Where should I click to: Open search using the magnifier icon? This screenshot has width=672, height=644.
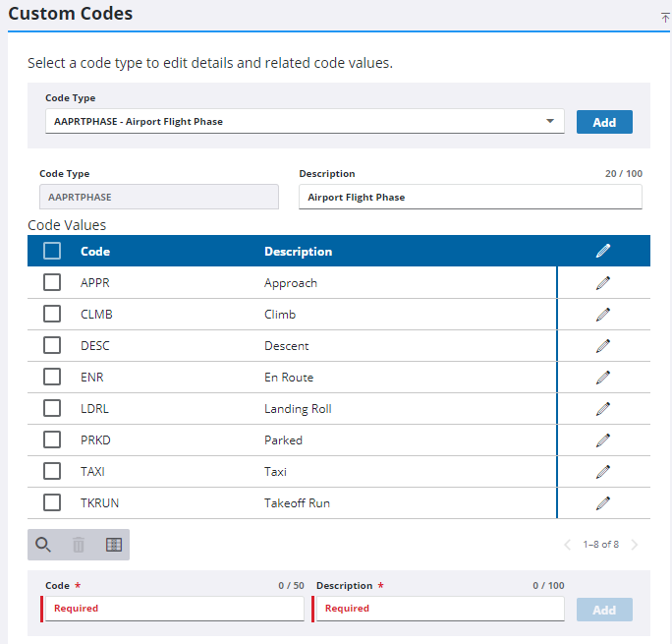43,545
